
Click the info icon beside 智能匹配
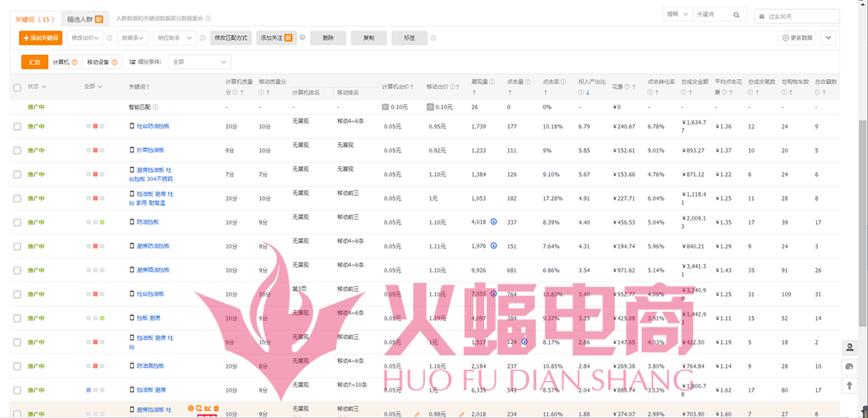coord(155,107)
